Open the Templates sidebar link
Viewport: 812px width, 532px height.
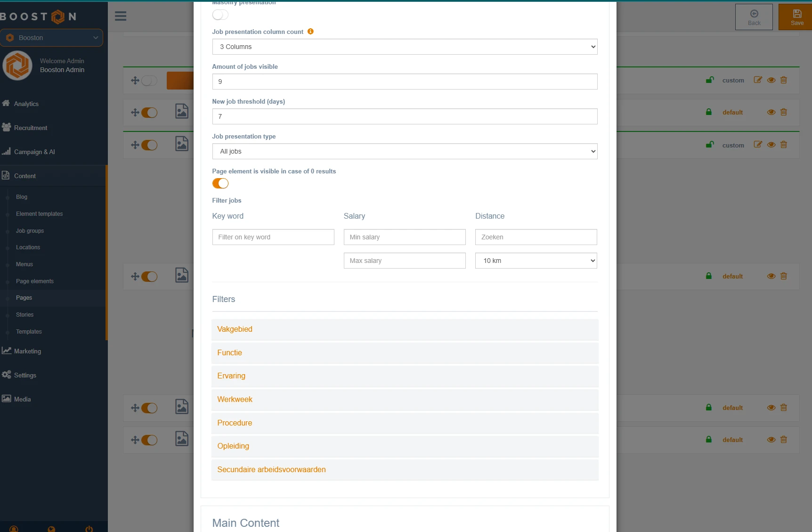[29, 332]
